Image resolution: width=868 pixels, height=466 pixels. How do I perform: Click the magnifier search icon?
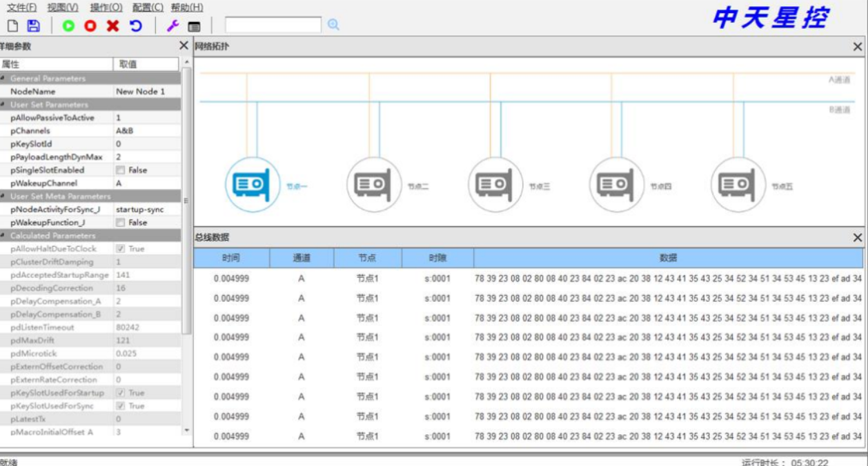[x=333, y=25]
